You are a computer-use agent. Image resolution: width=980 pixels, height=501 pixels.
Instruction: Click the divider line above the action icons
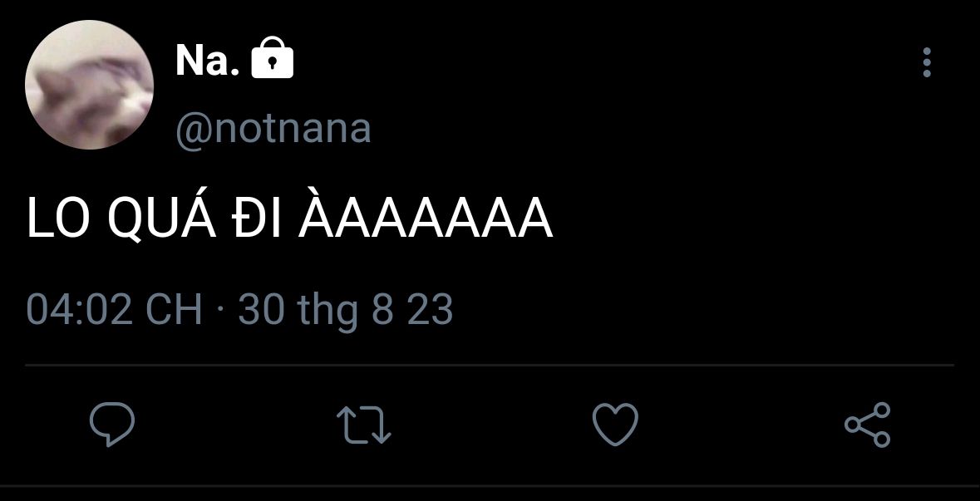point(489,365)
